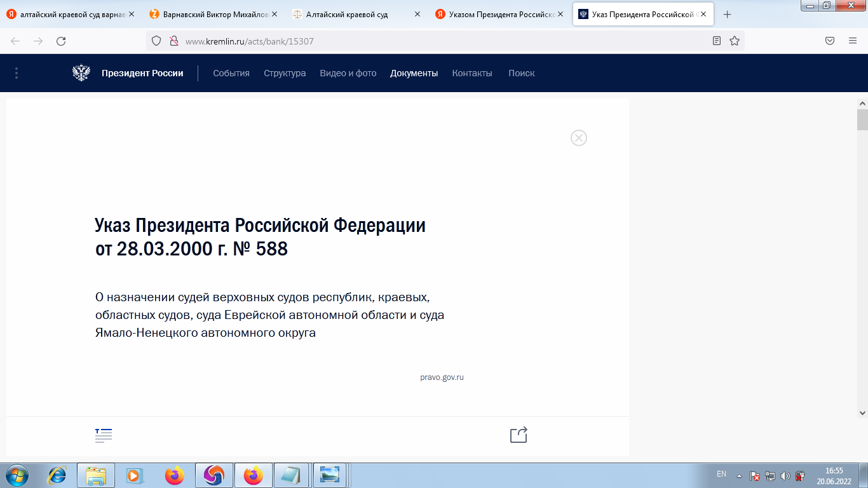The width and height of the screenshot is (868, 488).
Task: Switch to the Документы menu item
Action: (414, 73)
